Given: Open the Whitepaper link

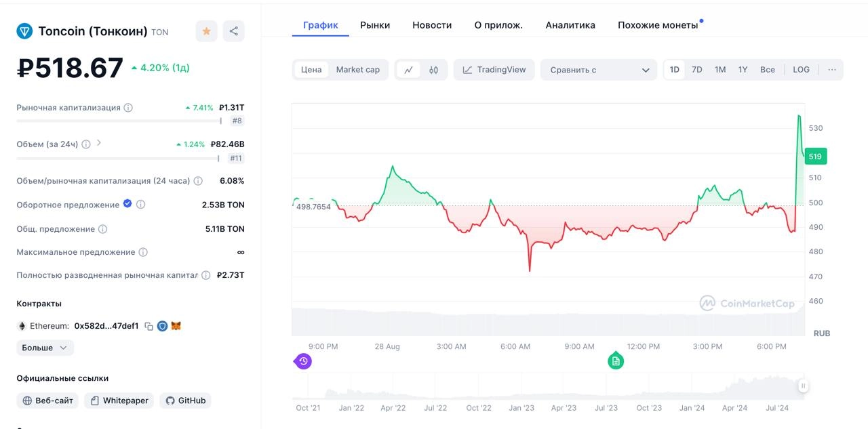Looking at the screenshot, I should pyautogui.click(x=119, y=401).
